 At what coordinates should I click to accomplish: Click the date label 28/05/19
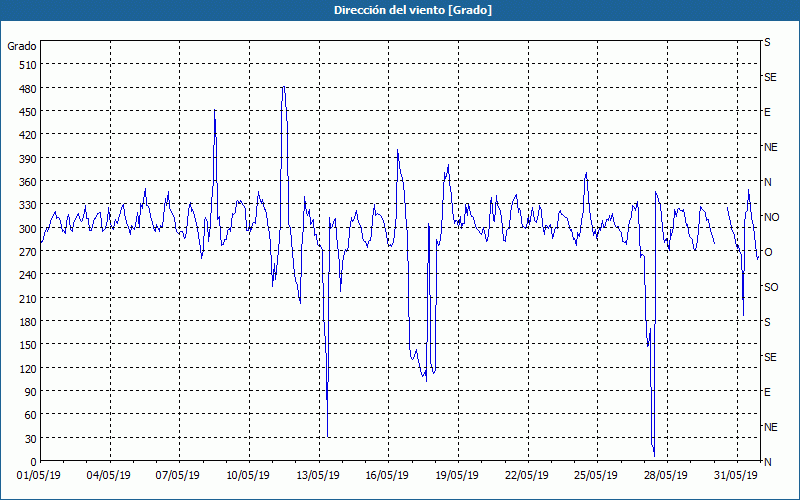coord(666,476)
